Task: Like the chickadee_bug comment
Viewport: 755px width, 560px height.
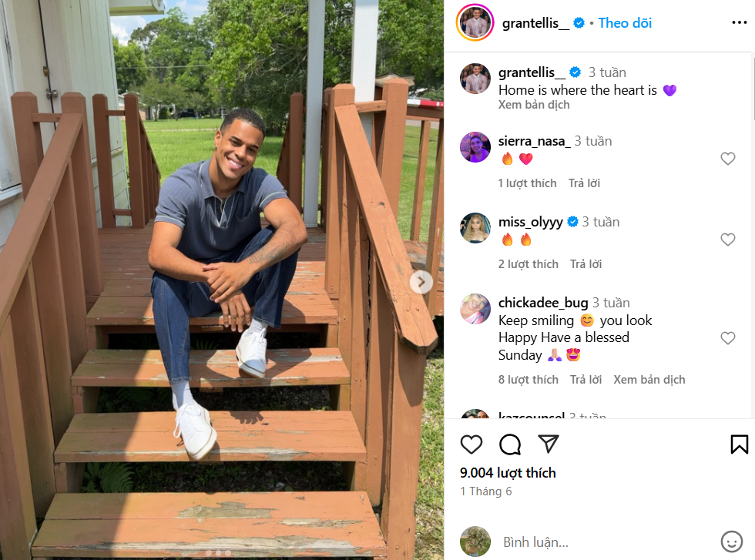Action: click(727, 338)
